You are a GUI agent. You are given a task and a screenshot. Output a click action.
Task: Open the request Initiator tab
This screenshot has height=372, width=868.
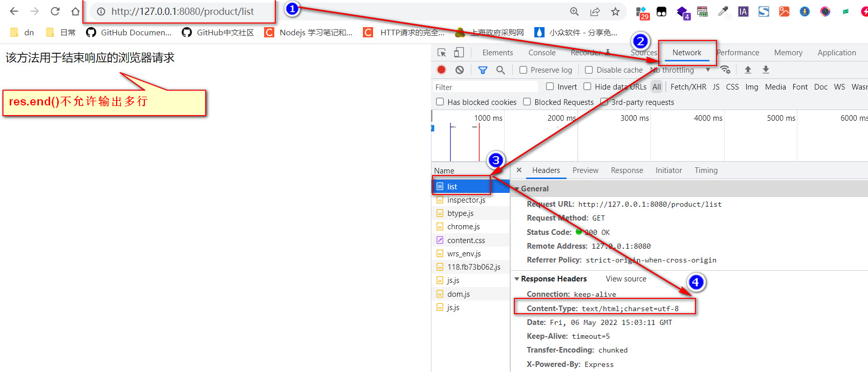pos(669,170)
